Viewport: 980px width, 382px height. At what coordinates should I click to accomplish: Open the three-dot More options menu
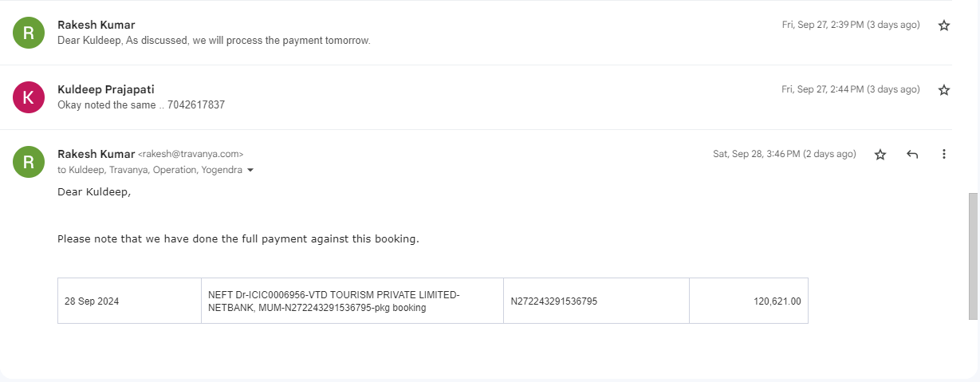pyautogui.click(x=944, y=155)
